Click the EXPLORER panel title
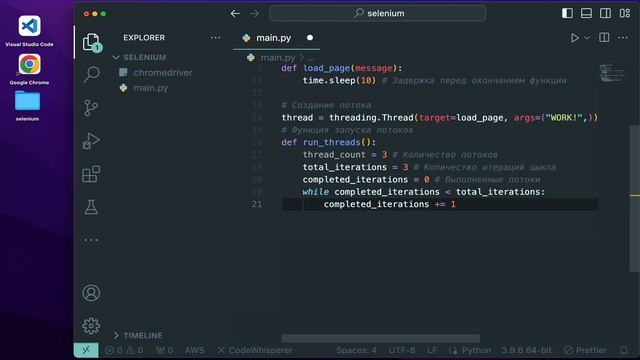Screen dimensions: 640x360 [x=144, y=38]
